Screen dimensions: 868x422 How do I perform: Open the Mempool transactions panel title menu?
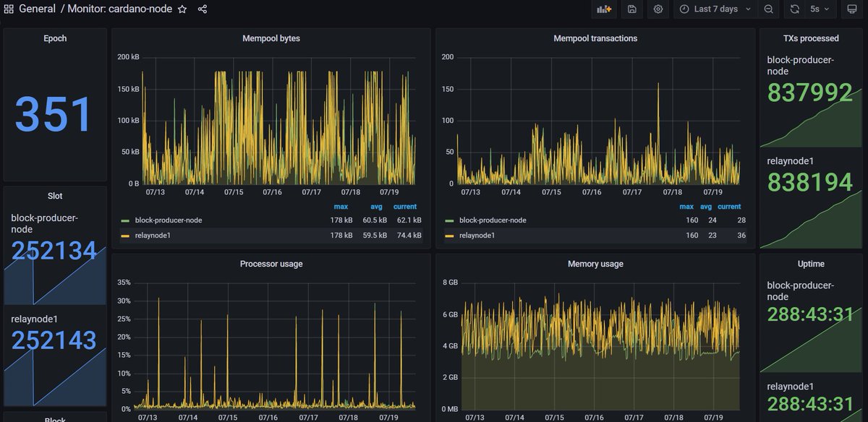(x=595, y=38)
